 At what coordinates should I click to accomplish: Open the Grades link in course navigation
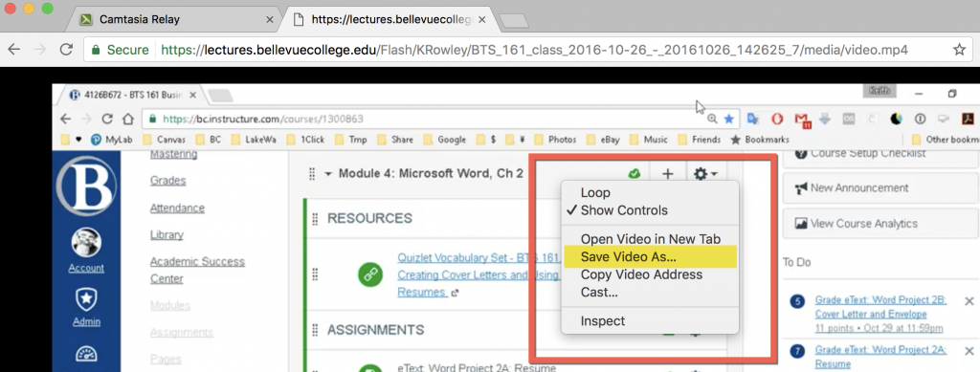point(167,181)
